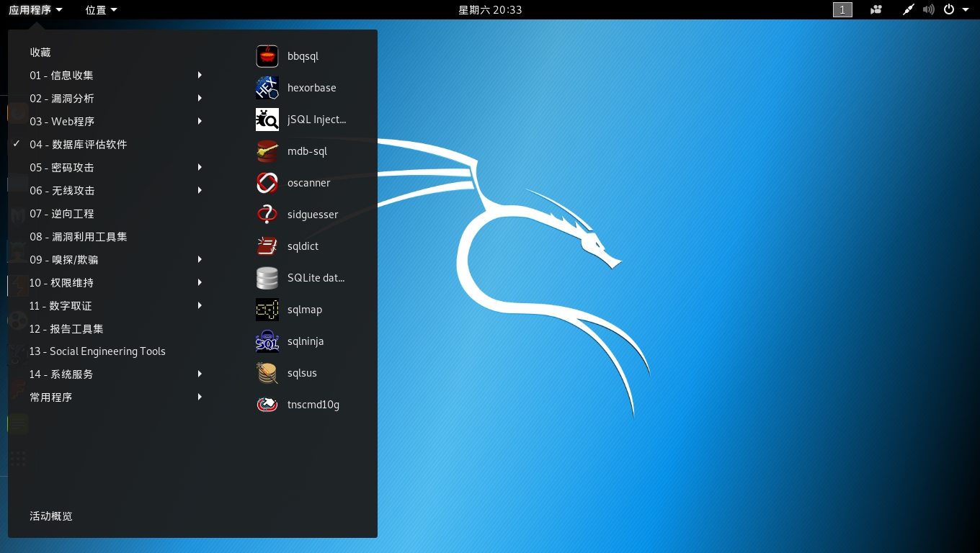Open the oscanner icon
The height and width of the screenshot is (553, 980).
pos(267,183)
